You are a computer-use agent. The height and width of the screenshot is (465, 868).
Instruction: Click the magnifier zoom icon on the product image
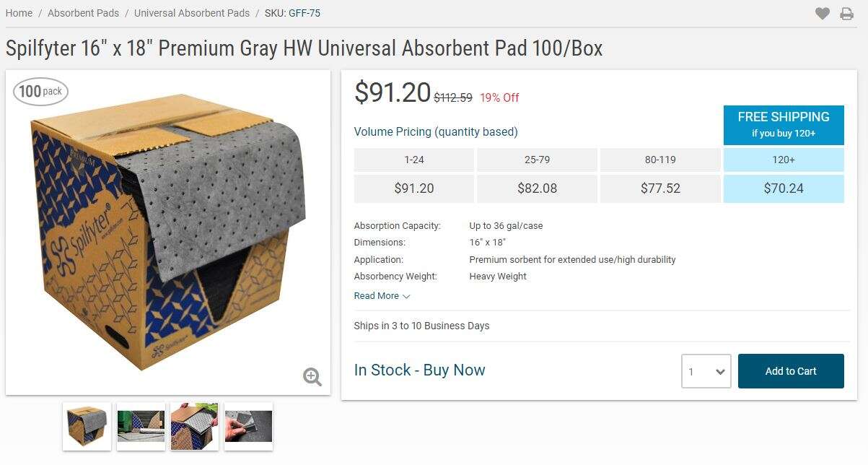pos(312,376)
